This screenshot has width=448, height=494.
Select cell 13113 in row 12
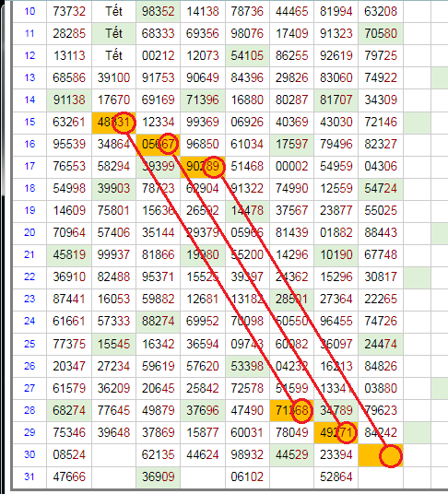pyautogui.click(x=69, y=56)
